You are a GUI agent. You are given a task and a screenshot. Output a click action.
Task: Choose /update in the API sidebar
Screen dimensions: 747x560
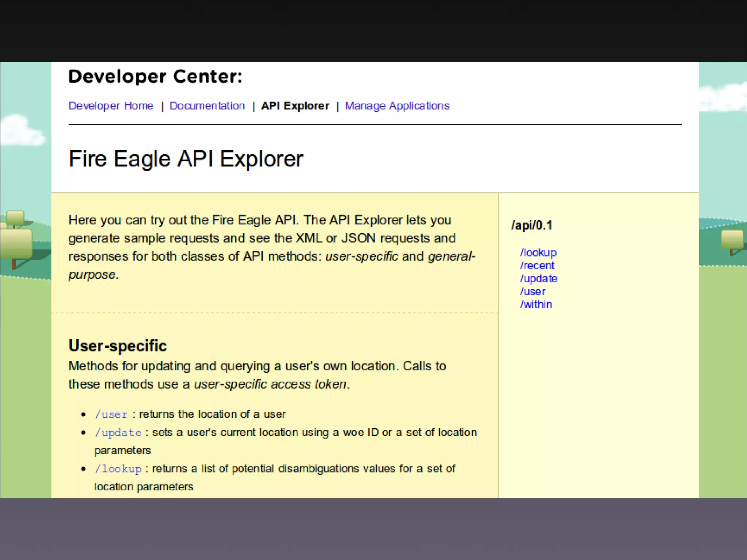pos(538,278)
